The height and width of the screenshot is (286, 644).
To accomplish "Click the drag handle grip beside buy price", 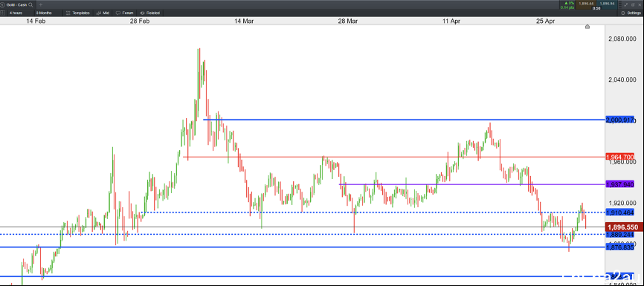I will (x=620, y=4).
